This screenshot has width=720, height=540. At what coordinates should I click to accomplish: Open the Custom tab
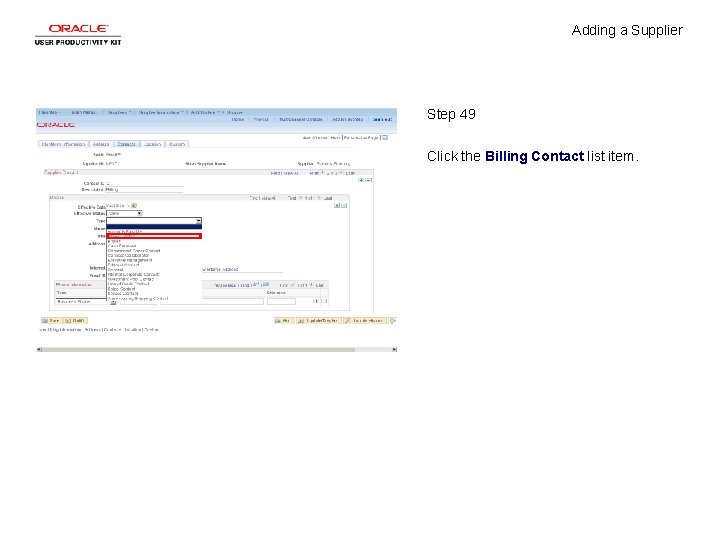[x=177, y=144]
